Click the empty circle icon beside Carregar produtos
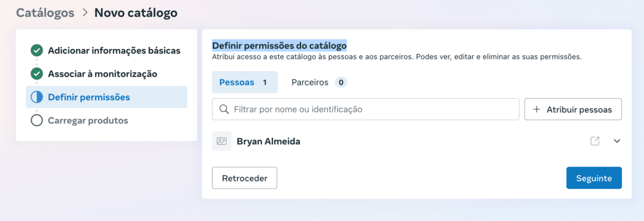The image size is (644, 221). (x=37, y=120)
